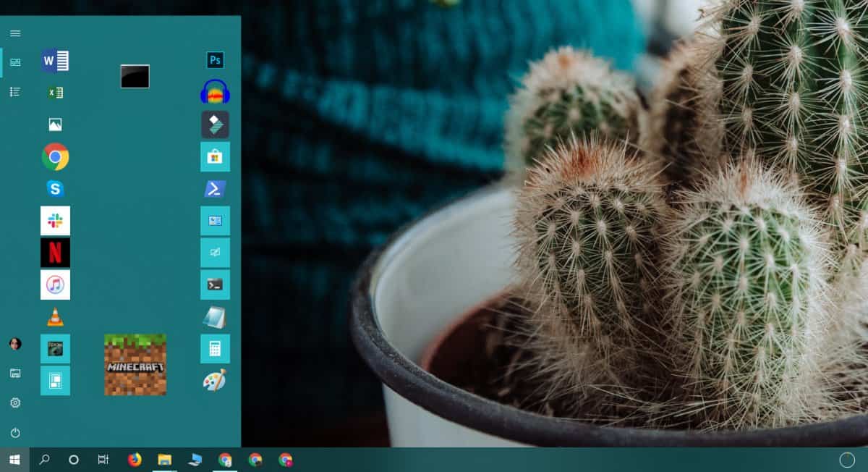The image size is (868, 472).
Task: Open the Skype tile
Action: click(x=55, y=189)
